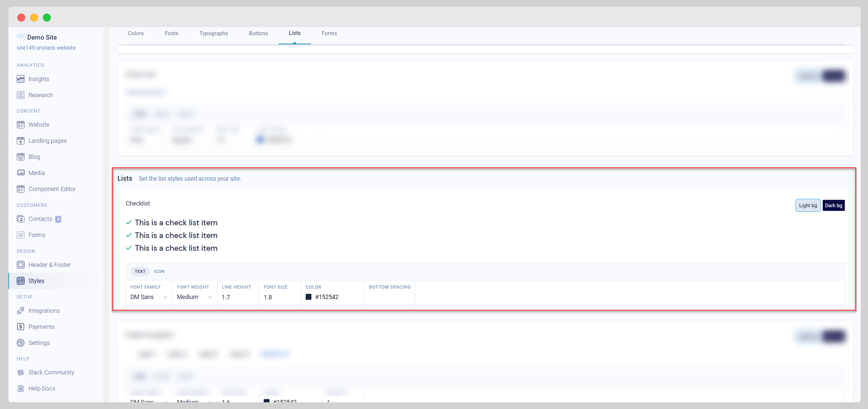Open the Font Weight Medium dropdown

(194, 297)
